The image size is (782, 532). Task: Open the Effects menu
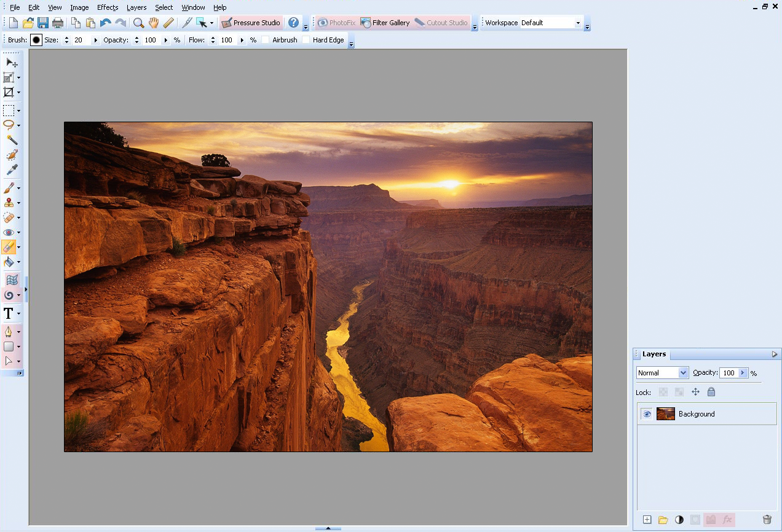click(x=108, y=7)
